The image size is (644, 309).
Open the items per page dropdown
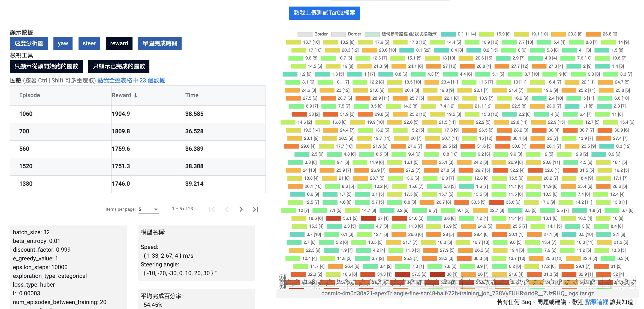click(x=148, y=209)
